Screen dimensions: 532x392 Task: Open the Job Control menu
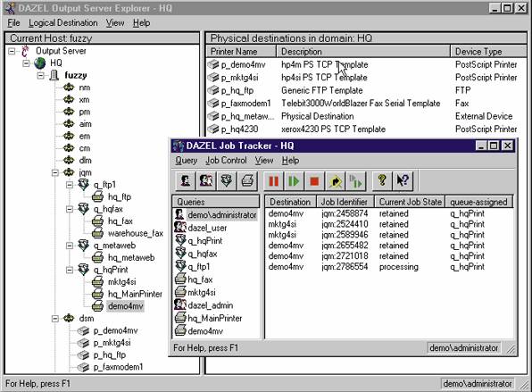(x=226, y=160)
